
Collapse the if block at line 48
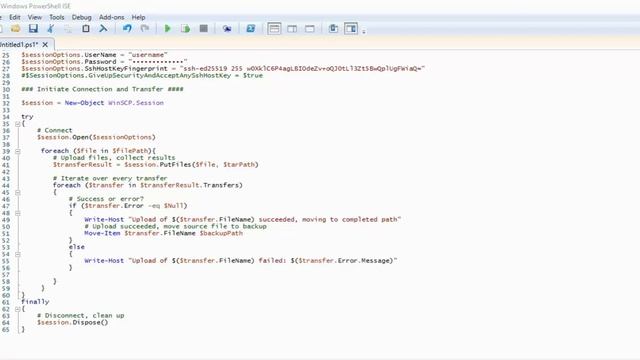[18, 213]
